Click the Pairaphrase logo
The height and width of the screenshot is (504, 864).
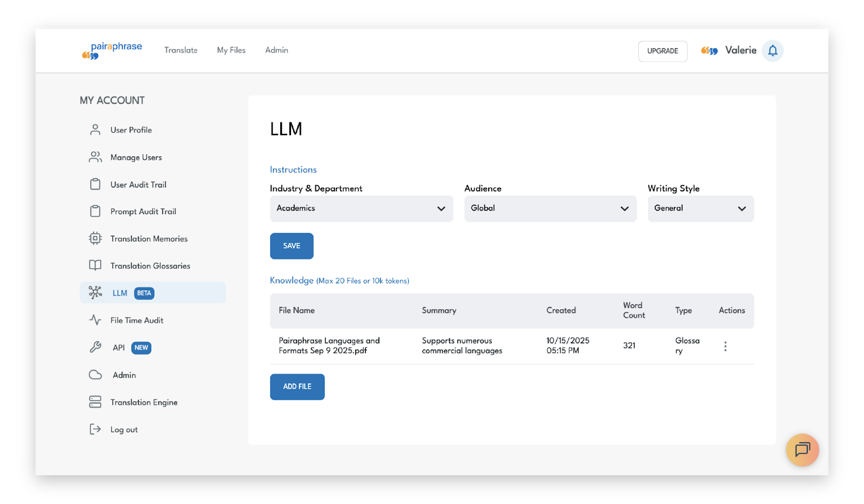tap(112, 51)
